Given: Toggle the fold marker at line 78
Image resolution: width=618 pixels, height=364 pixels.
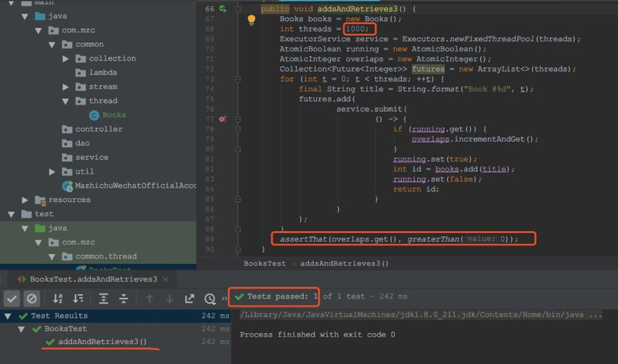Looking at the screenshot, I should 238,129.
